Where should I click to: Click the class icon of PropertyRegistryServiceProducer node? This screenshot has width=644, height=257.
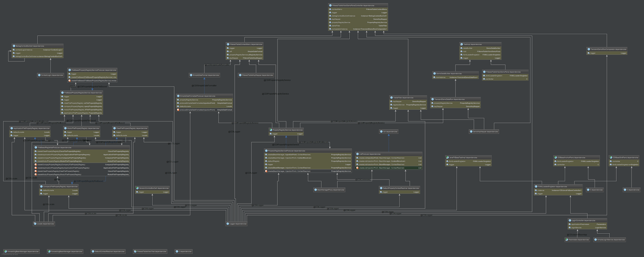pyautogui.click(x=266, y=151)
